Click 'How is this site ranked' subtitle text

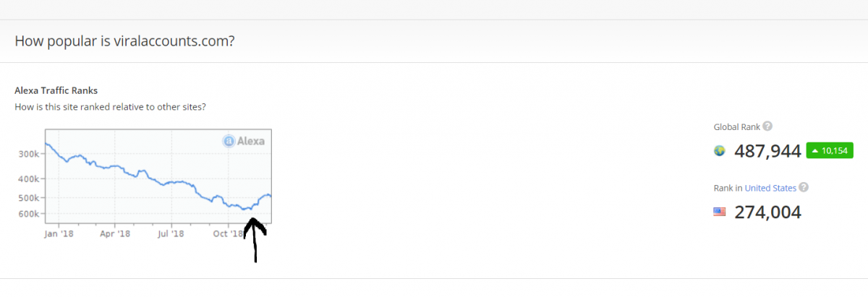[110, 107]
